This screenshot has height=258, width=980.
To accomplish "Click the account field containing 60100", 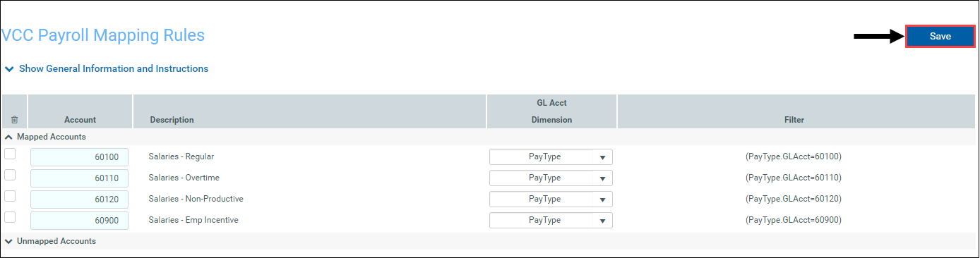I will 79,157.
